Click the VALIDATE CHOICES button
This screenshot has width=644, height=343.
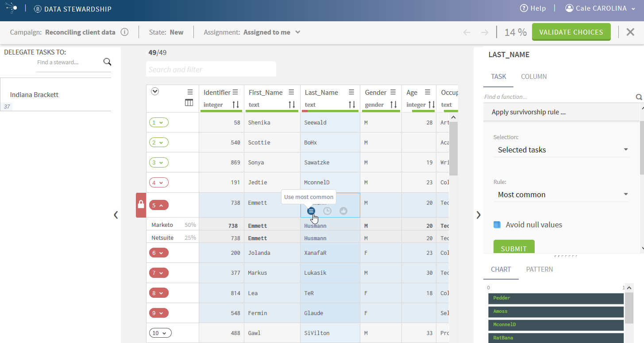571,32
